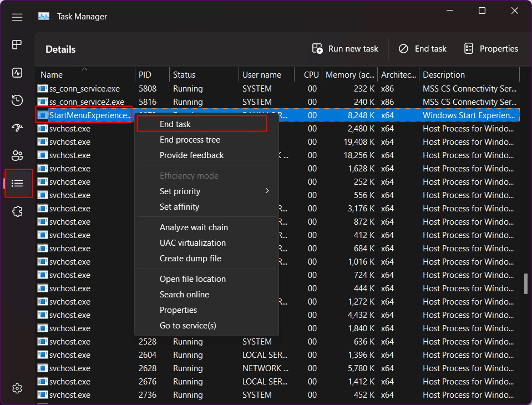Screen dimensions: 532x405
Task: Sort by the Architecture column header
Action: pyautogui.click(x=398, y=75)
